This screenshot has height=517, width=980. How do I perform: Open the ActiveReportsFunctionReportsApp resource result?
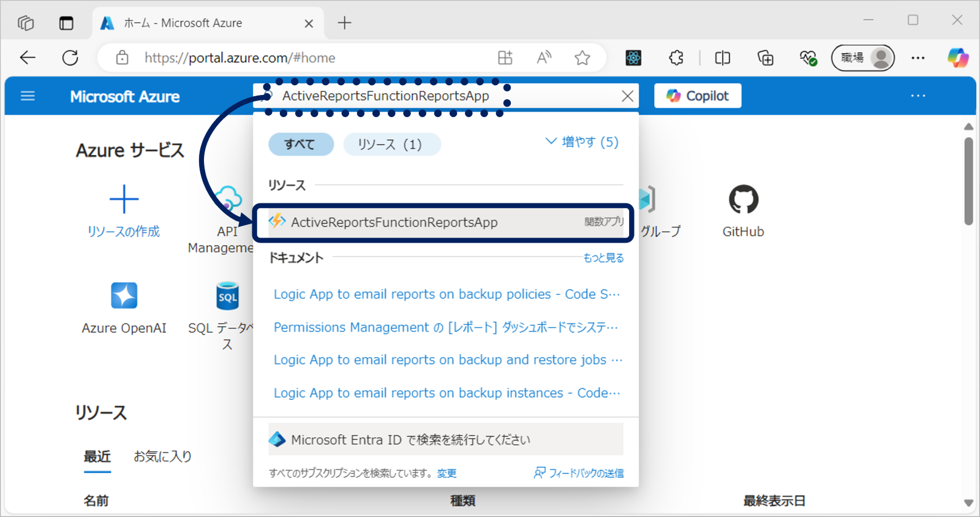pyautogui.click(x=446, y=222)
